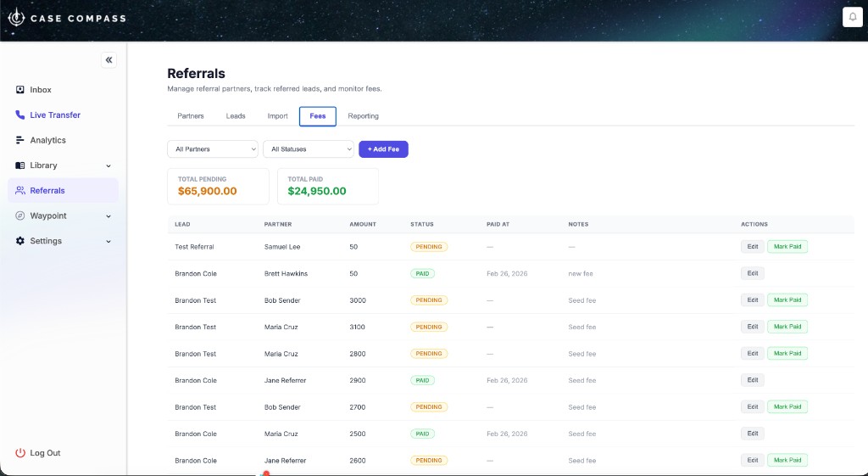Edit the 2500 Maria Cruz fee

tap(753, 434)
